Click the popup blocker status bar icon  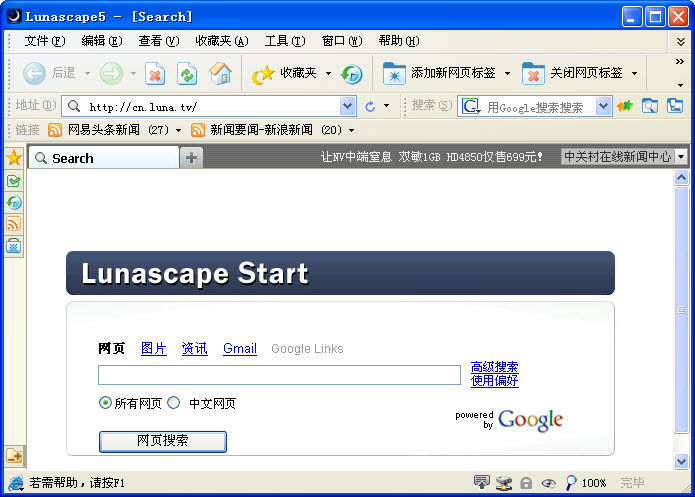(x=482, y=482)
